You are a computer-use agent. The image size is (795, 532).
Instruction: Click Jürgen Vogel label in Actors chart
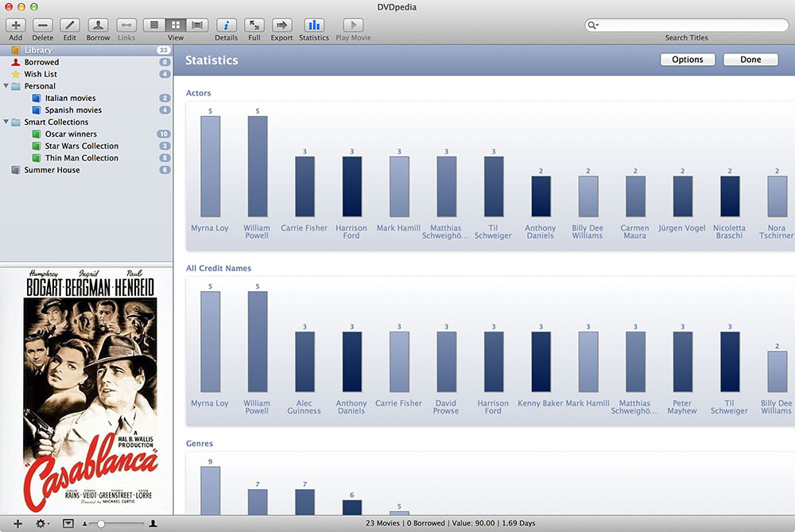tap(682, 228)
